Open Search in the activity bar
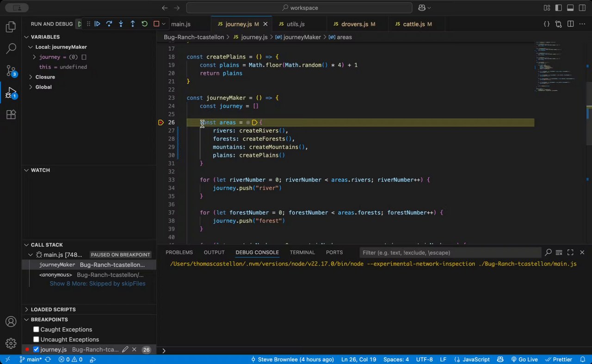 point(11,48)
